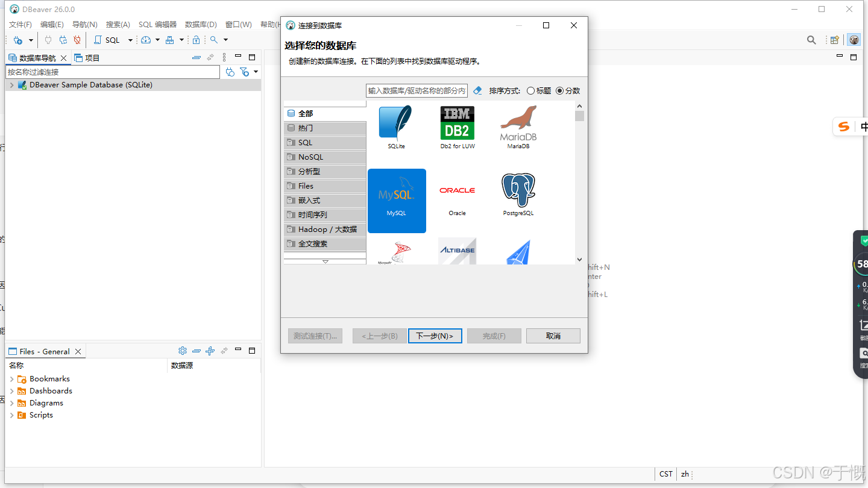The height and width of the screenshot is (488, 868).
Task: Click the red Disconnect plug icon
Action: pyautogui.click(x=77, y=40)
